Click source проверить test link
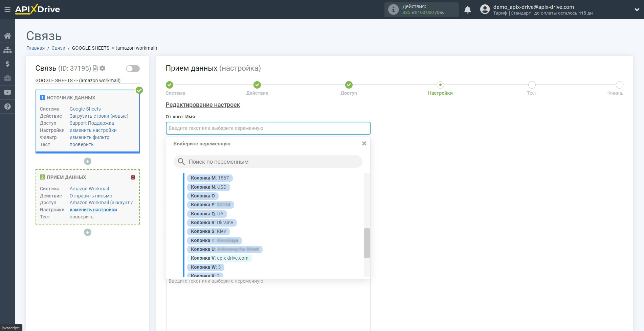This screenshot has height=331, width=644. (x=82, y=144)
